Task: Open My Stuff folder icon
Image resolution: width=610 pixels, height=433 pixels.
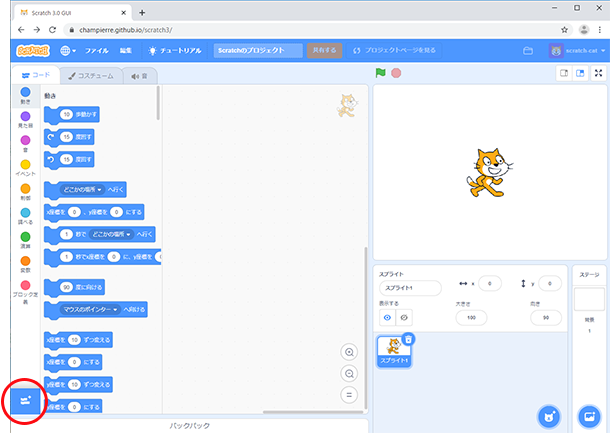Action: (x=528, y=51)
